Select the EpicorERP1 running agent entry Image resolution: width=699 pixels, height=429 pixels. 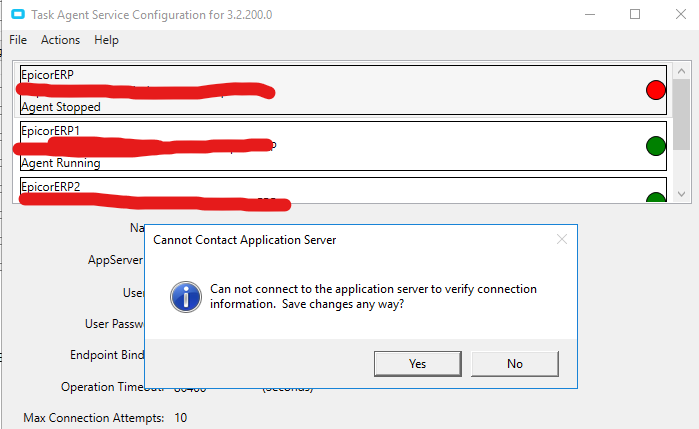coord(330,146)
